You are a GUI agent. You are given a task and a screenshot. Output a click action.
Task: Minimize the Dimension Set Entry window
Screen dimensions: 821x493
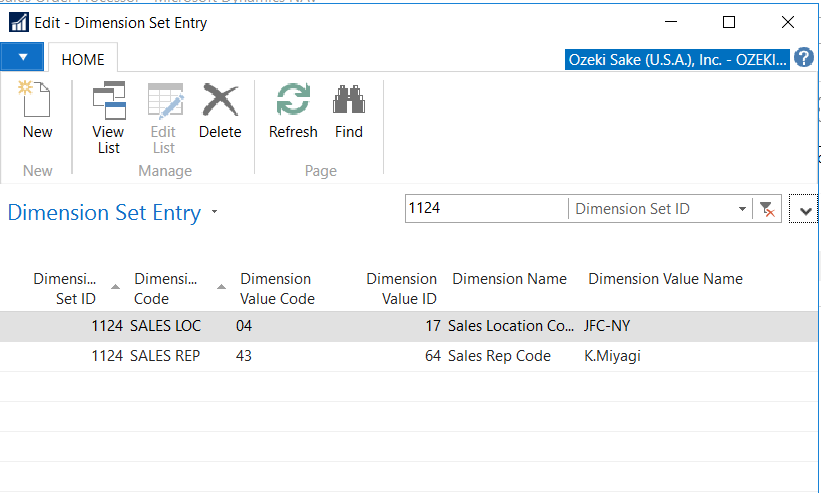671,22
